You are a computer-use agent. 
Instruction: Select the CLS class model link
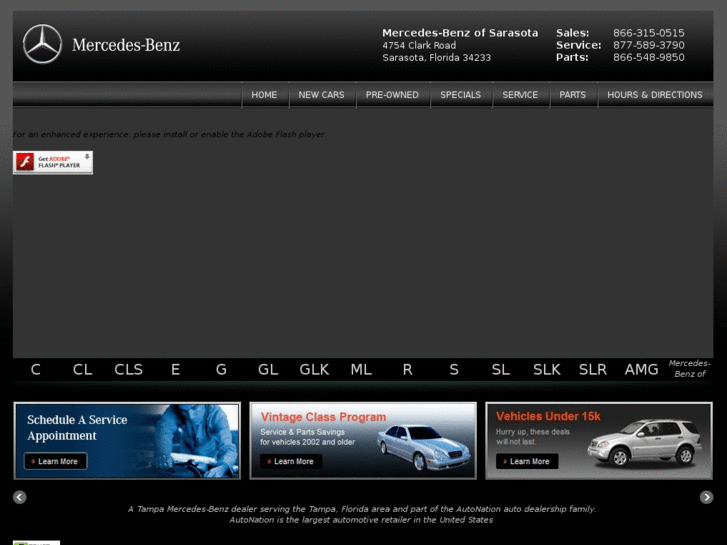pyautogui.click(x=128, y=370)
